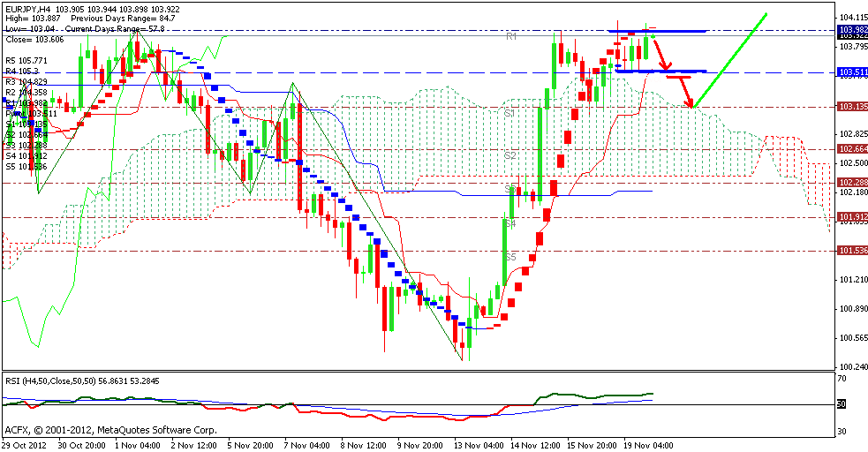Click the RSI scale value 50
This screenshot has height=452, width=868.
[842, 404]
